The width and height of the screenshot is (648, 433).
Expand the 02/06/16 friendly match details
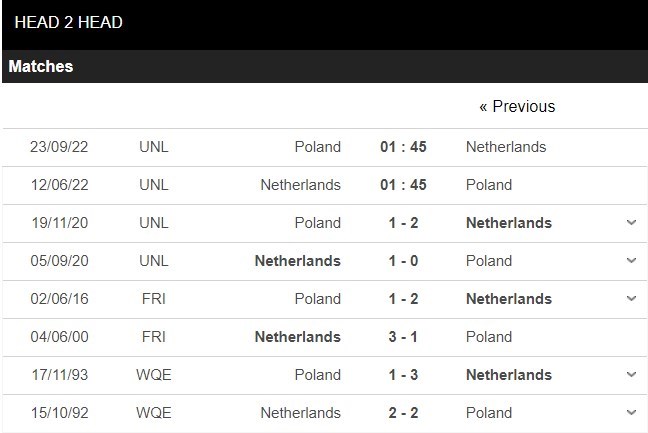pyautogui.click(x=631, y=299)
